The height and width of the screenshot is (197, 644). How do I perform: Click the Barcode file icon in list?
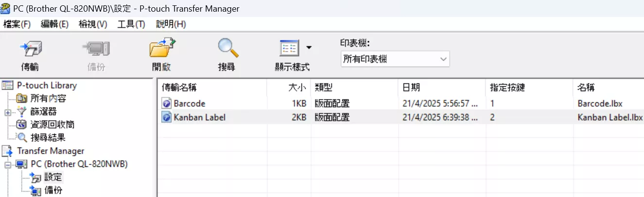coord(166,103)
